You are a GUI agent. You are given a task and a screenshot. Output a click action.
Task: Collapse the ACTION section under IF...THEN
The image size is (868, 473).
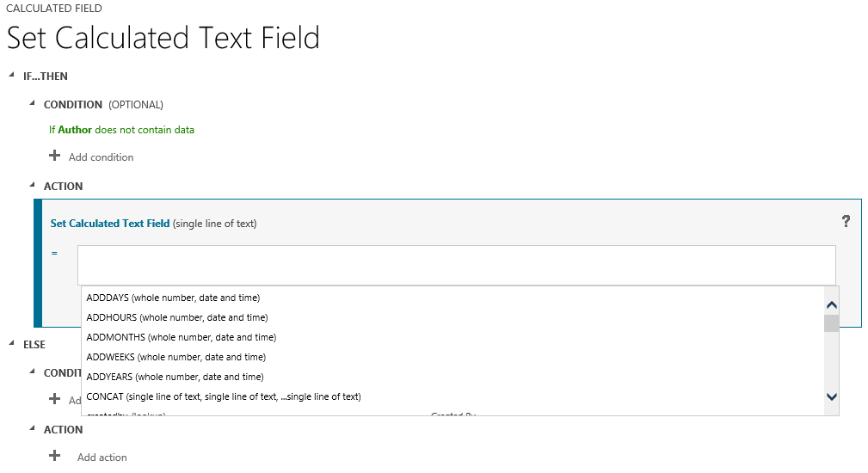pyautogui.click(x=33, y=186)
